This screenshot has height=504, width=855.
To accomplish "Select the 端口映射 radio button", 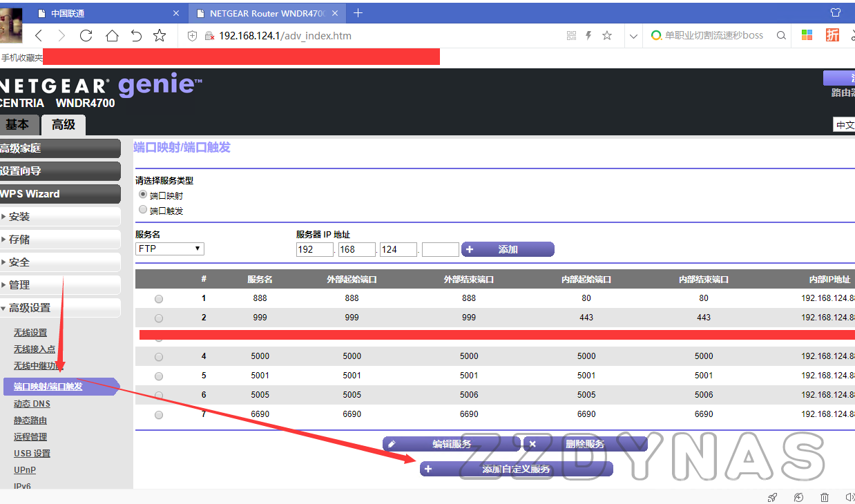I will click(x=143, y=195).
